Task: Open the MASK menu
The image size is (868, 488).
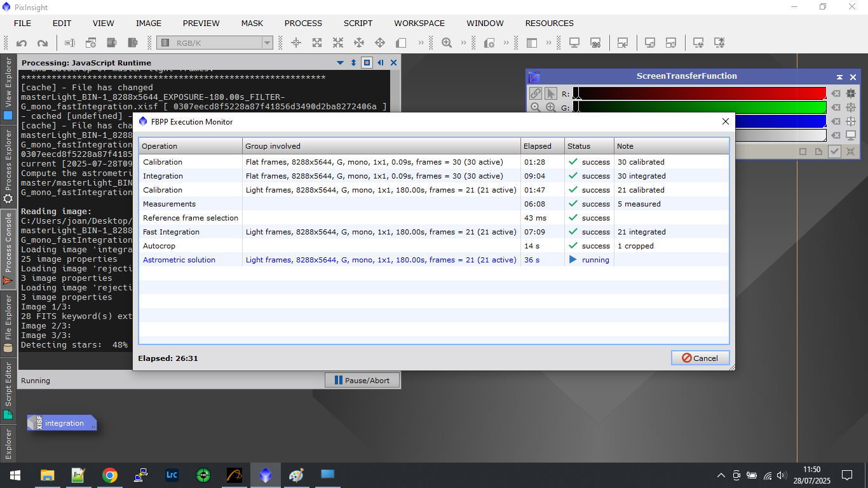Action: [x=252, y=23]
